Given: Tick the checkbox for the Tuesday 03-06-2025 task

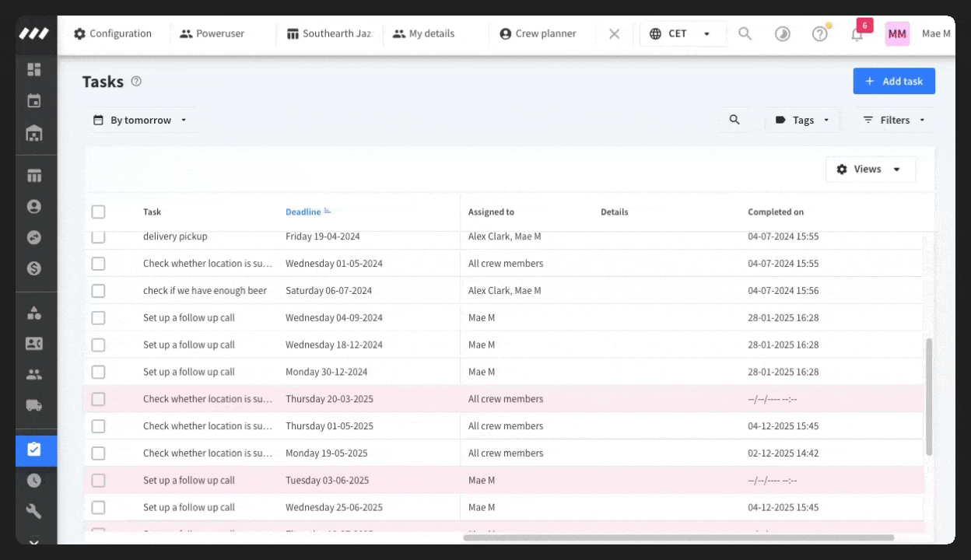Looking at the screenshot, I should [x=98, y=480].
